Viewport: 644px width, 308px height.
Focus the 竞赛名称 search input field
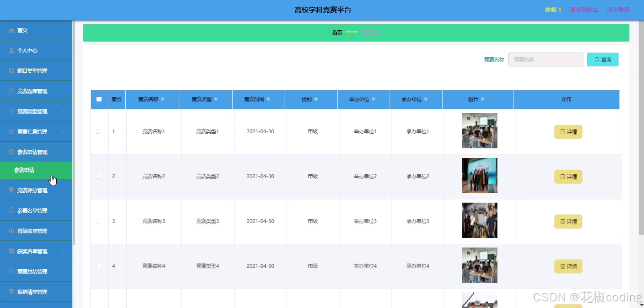[546, 60]
